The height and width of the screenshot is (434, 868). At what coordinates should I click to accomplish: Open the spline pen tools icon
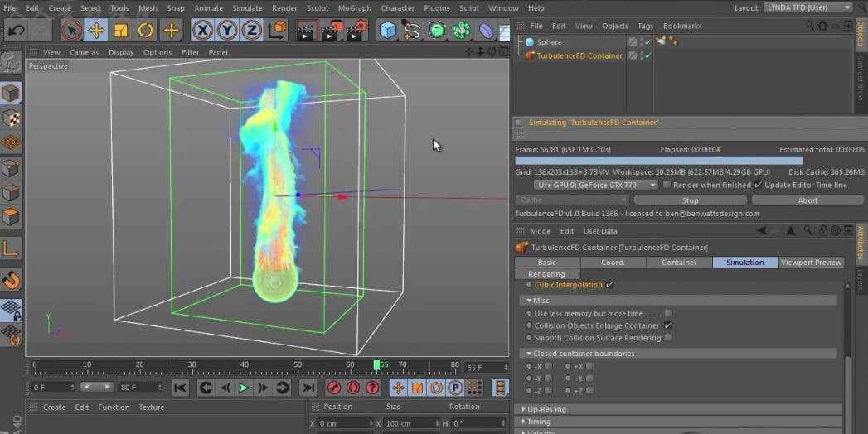[412, 30]
